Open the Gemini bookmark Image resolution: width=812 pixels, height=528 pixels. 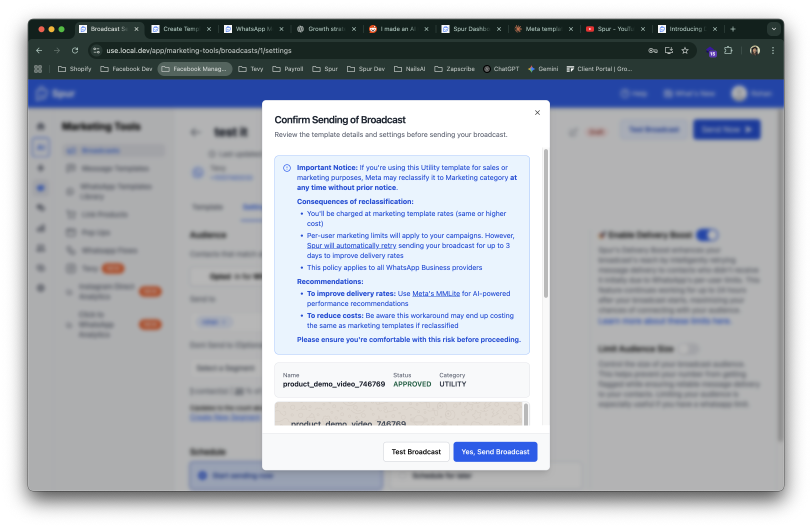pyautogui.click(x=543, y=69)
